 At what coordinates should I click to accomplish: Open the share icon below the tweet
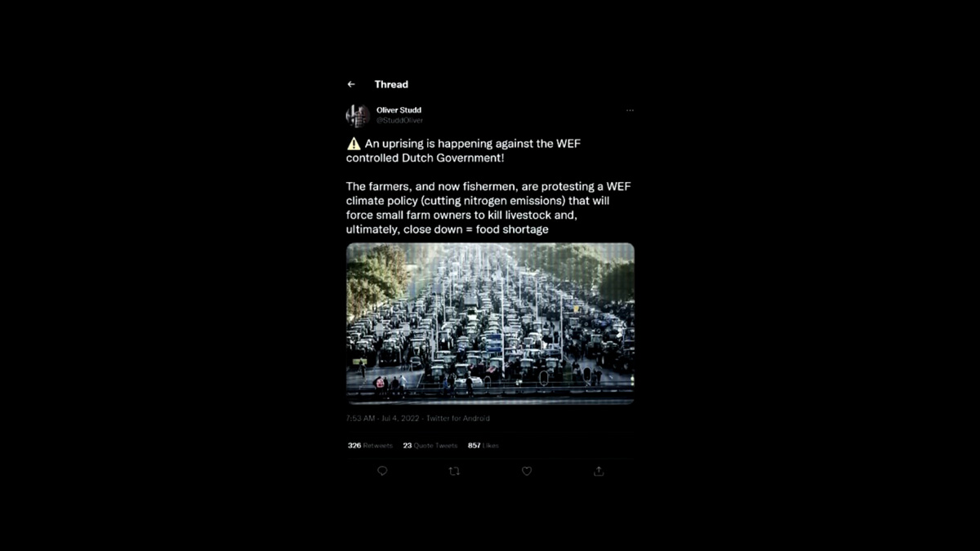click(599, 471)
